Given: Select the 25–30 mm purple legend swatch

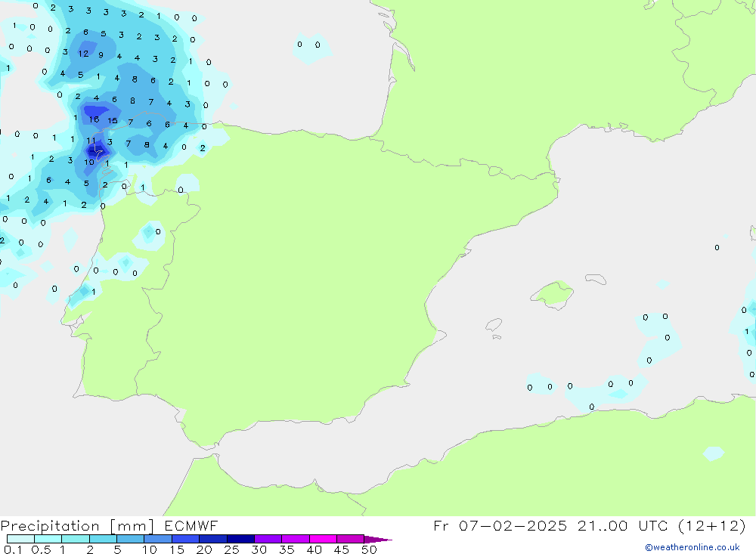Looking at the screenshot, I should [240, 539].
